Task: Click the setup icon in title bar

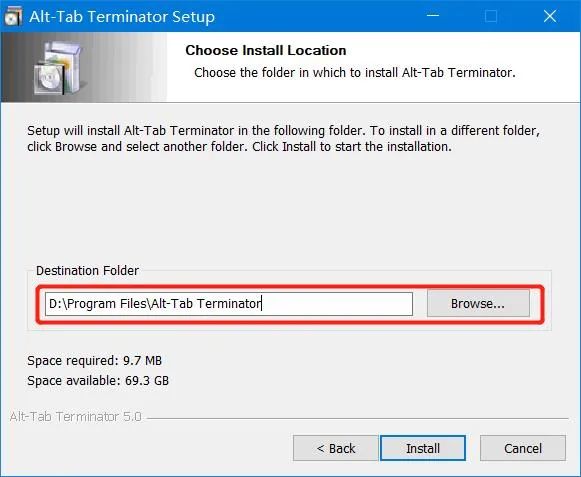Action: click(x=13, y=17)
